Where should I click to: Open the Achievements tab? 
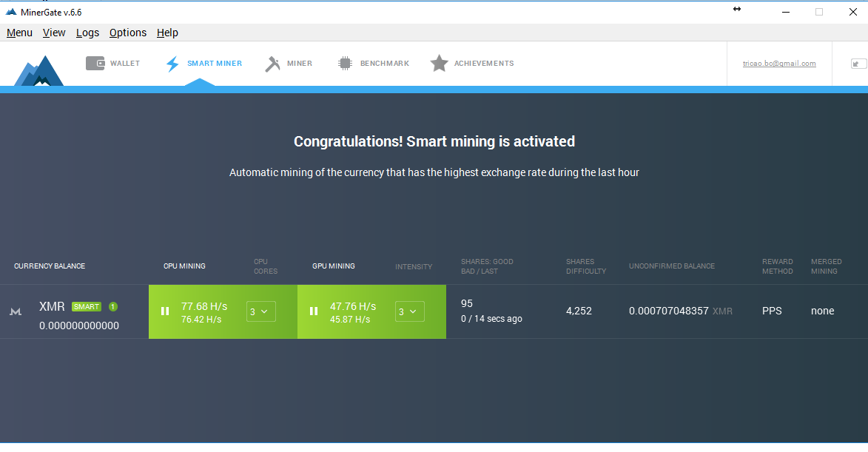click(471, 63)
